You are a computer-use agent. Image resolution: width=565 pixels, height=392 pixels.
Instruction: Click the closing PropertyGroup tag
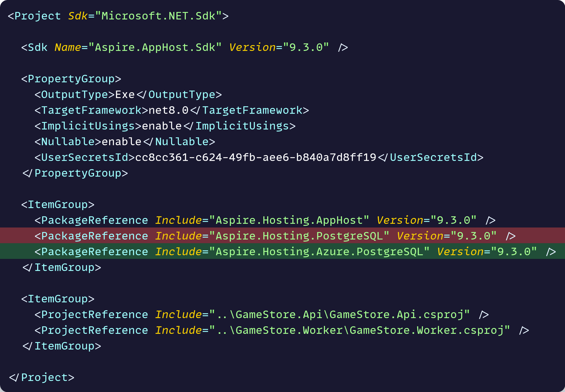[75, 173]
